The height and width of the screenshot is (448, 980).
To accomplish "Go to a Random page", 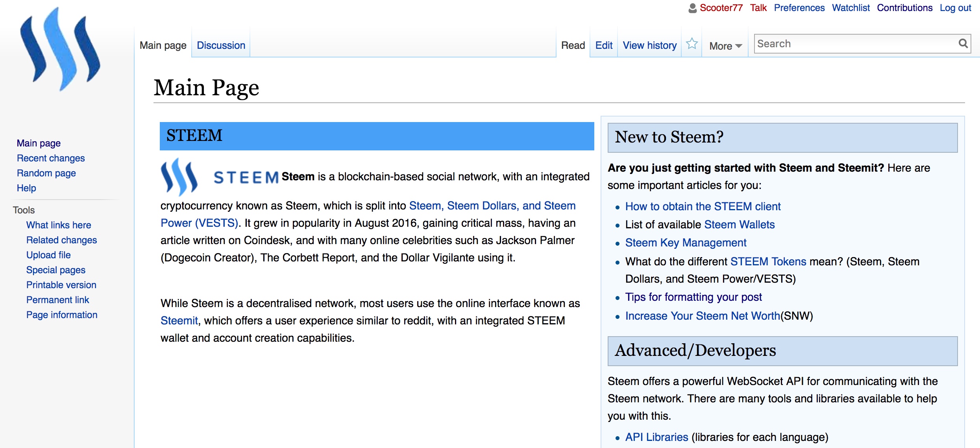I will click(x=46, y=173).
